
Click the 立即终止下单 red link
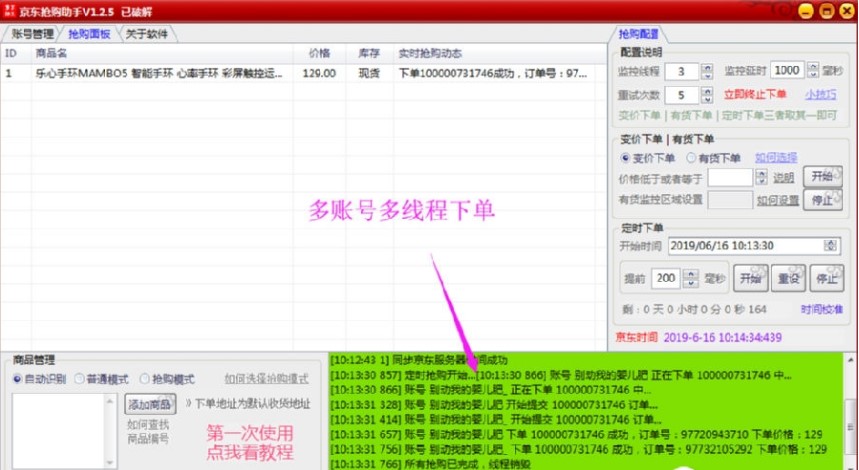coord(755,94)
